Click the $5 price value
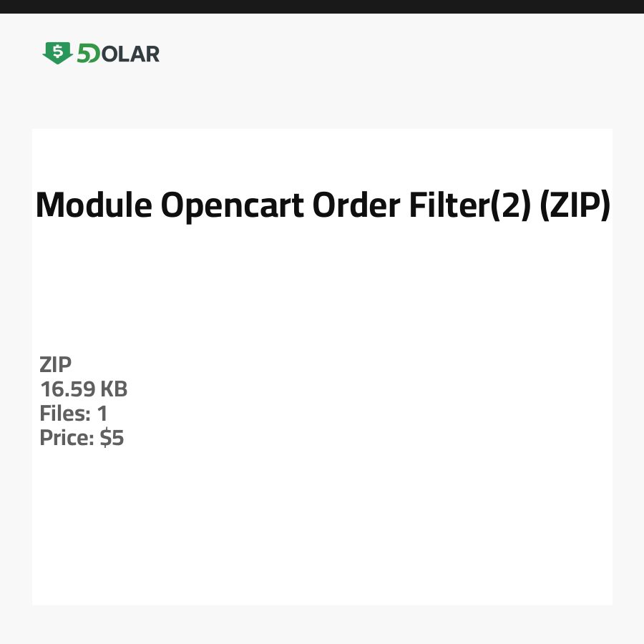The image size is (644, 644). (x=112, y=438)
